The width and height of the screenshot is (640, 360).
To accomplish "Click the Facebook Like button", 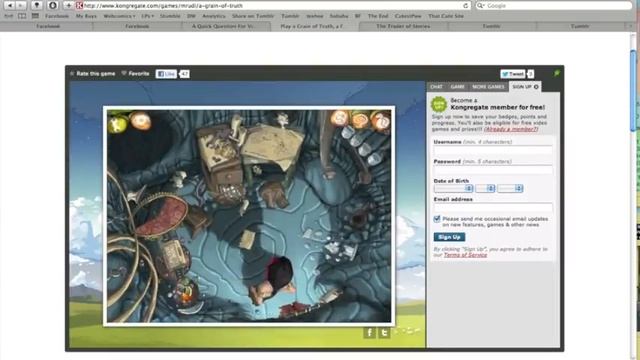I will 166,74.
